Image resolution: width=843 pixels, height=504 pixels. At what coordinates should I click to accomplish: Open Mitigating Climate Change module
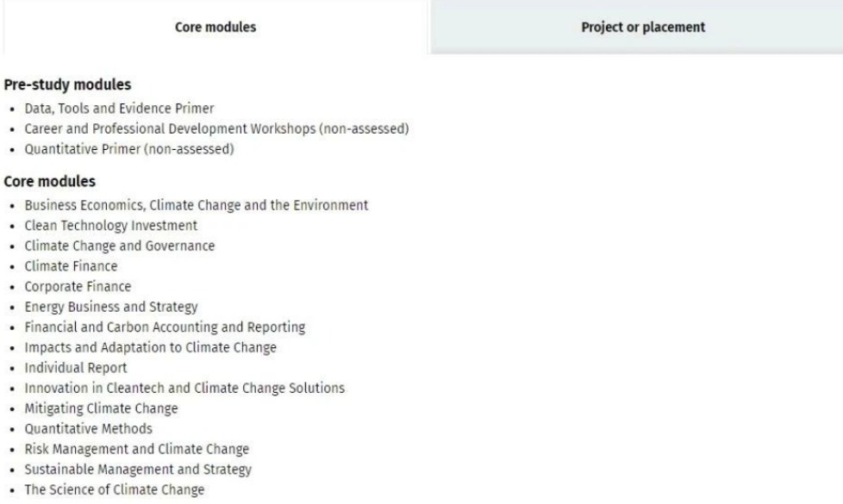pyautogui.click(x=101, y=409)
